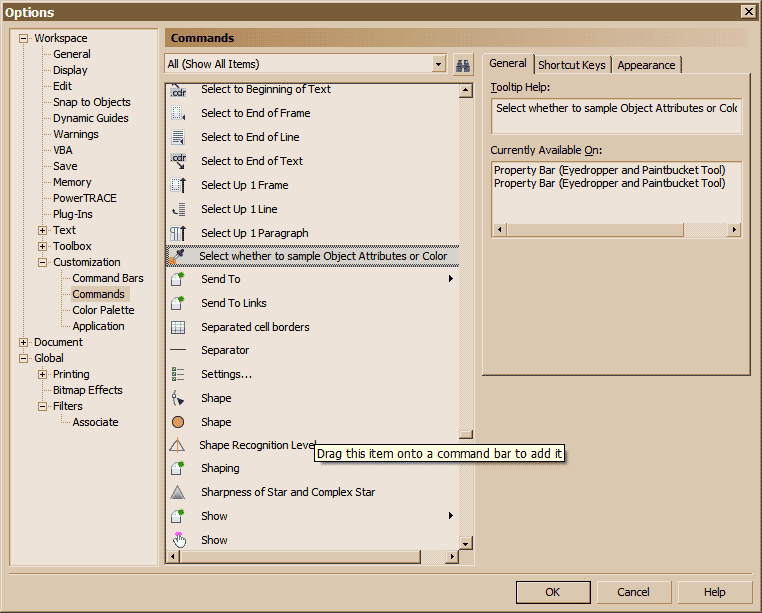Click the Help button
Image resolution: width=762 pixels, height=613 pixels.
click(714, 592)
